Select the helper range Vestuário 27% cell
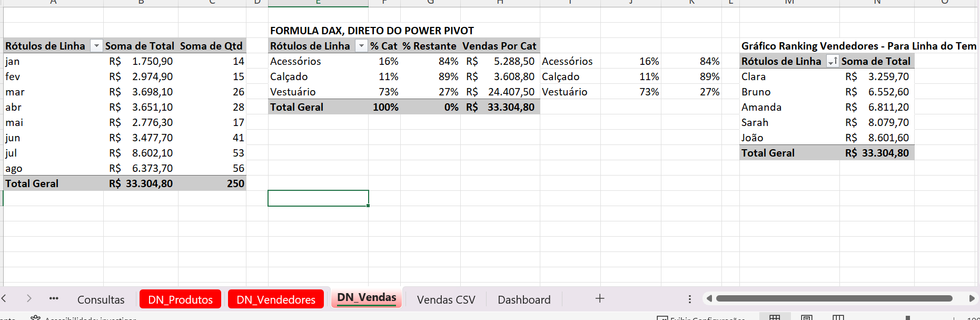 pyautogui.click(x=691, y=92)
